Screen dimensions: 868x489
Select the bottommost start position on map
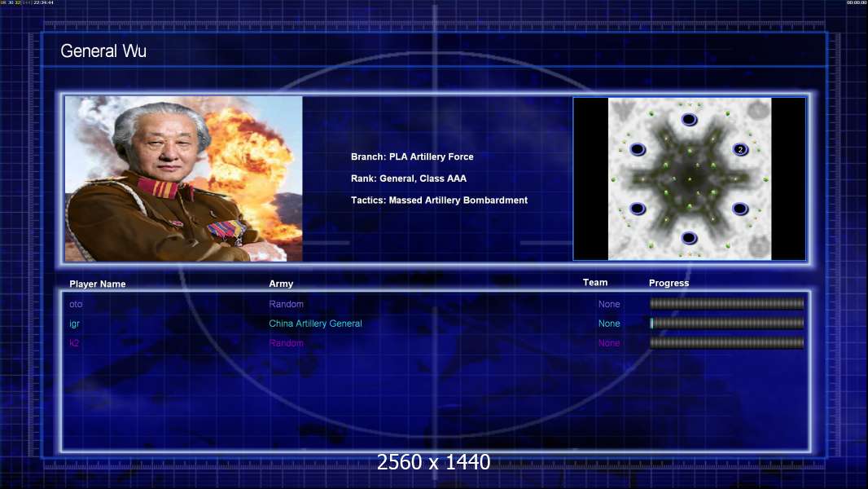pyautogui.click(x=689, y=238)
